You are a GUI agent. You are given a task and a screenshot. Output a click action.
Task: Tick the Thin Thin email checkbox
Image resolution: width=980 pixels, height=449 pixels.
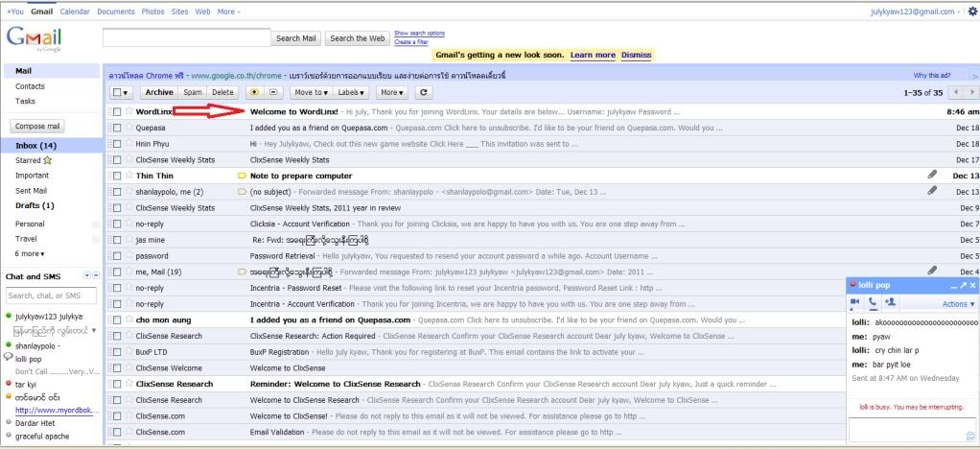pyautogui.click(x=117, y=176)
